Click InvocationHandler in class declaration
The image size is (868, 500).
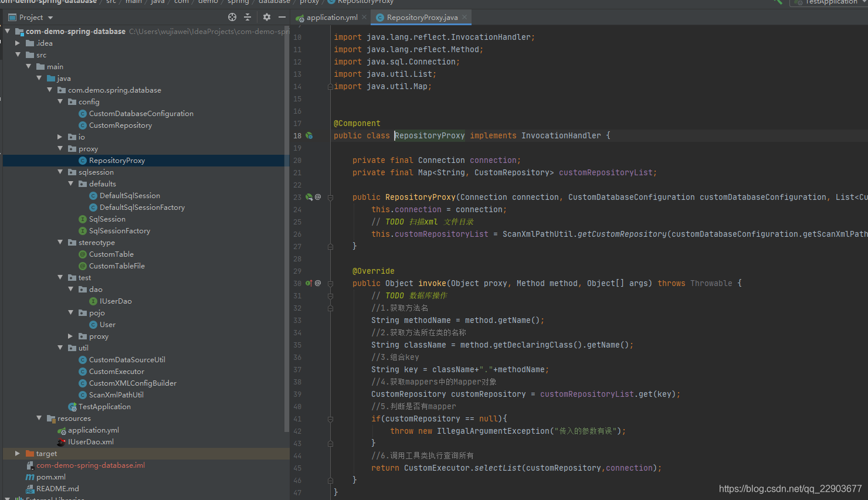coord(561,135)
